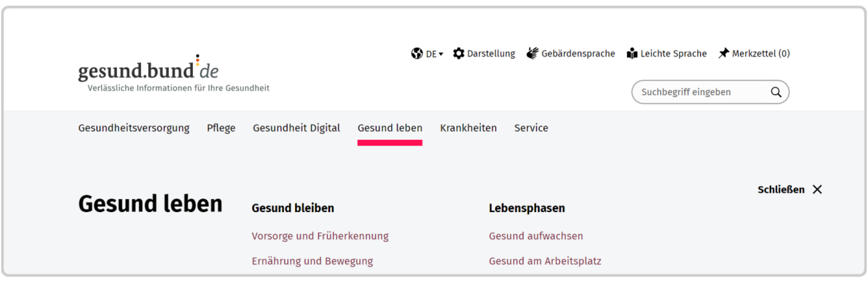Open the DE language dropdown
Viewport: 868px width, 282px height.
434,54
